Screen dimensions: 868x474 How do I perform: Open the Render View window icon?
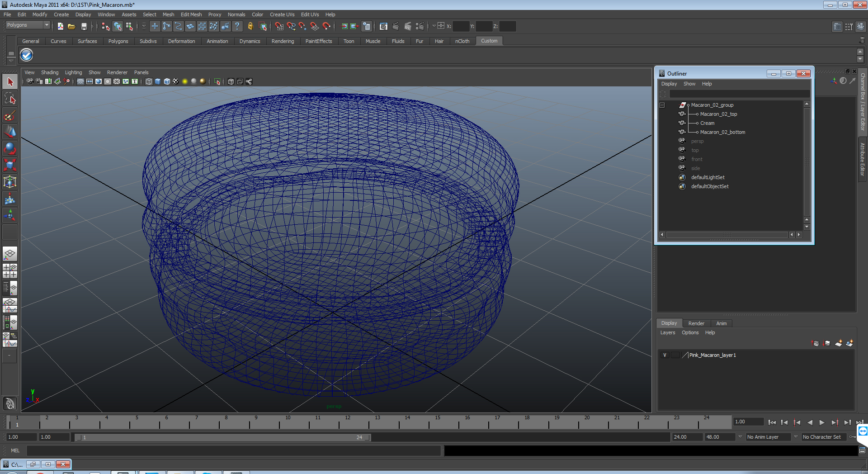click(384, 27)
